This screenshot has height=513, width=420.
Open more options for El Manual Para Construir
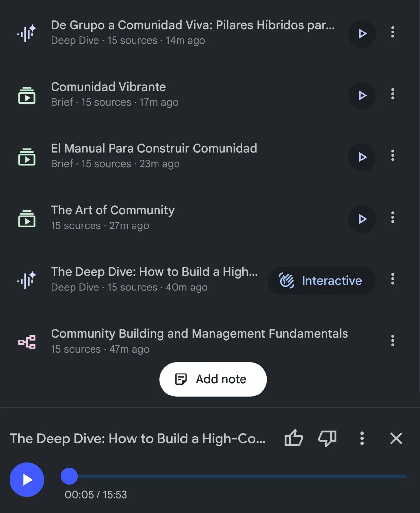click(x=392, y=156)
